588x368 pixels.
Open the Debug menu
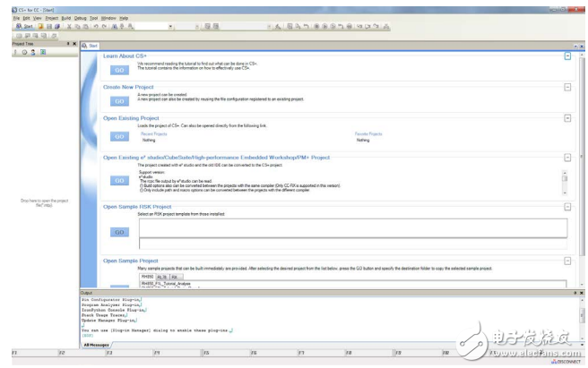(x=81, y=18)
